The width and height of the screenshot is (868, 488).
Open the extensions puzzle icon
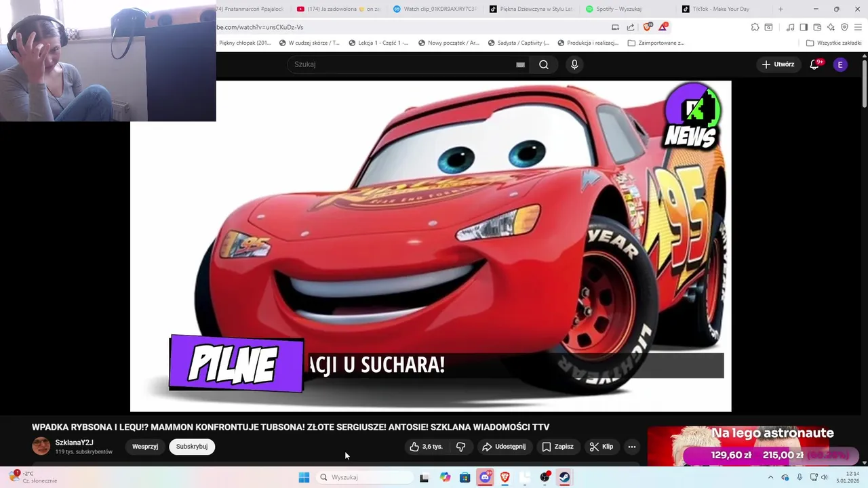(x=755, y=27)
